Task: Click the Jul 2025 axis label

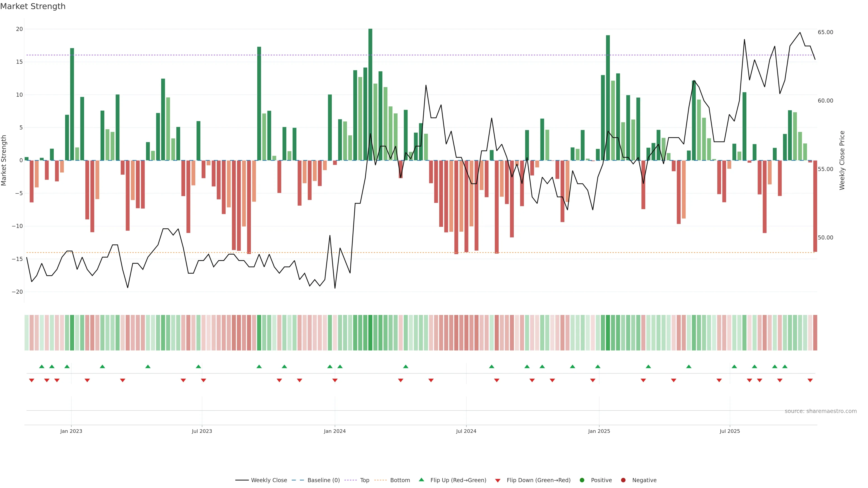Action: click(729, 431)
